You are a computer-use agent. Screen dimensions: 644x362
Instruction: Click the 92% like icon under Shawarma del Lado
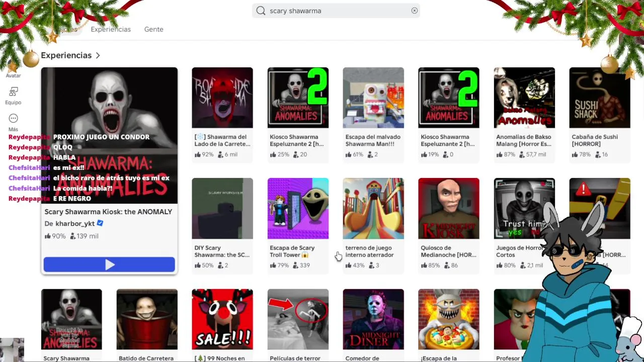tap(197, 154)
